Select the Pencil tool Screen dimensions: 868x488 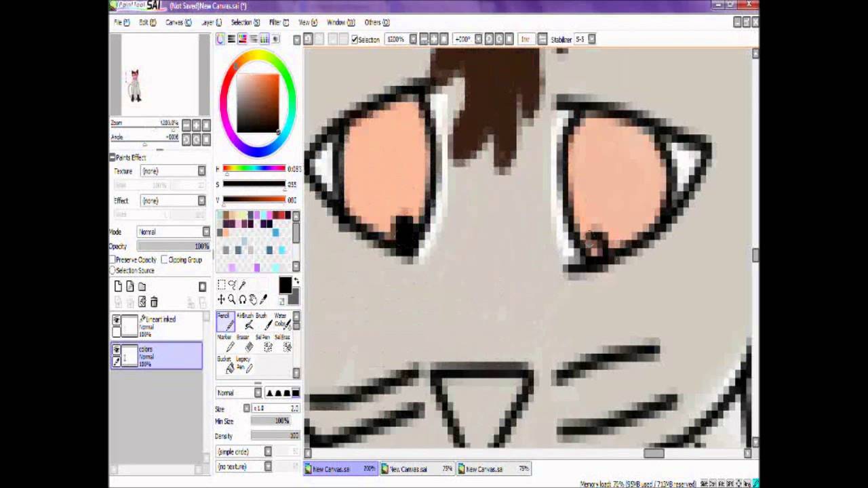[225, 321]
